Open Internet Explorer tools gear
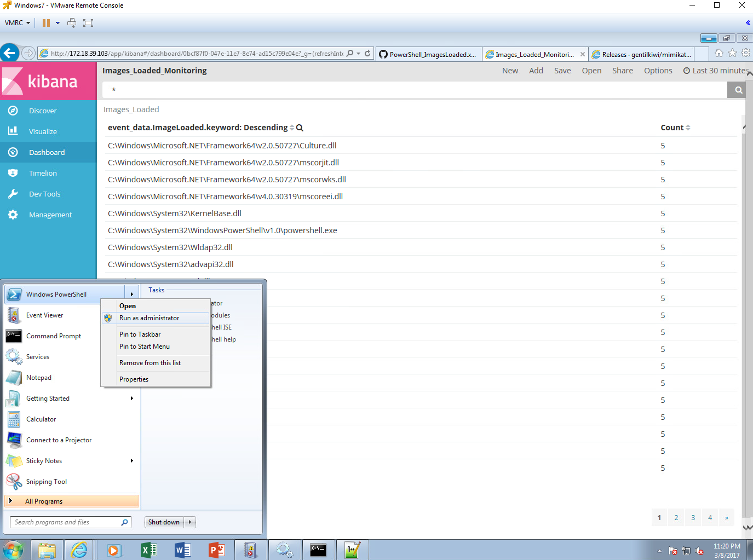The height and width of the screenshot is (560, 753). [746, 53]
